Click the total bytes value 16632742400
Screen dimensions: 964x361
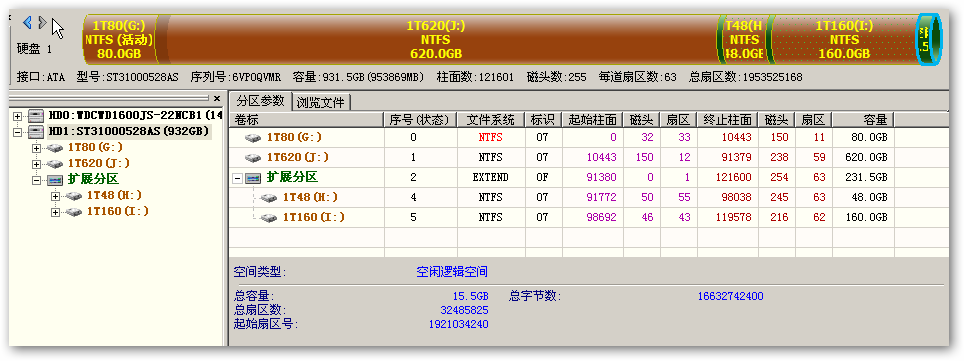pos(730,296)
